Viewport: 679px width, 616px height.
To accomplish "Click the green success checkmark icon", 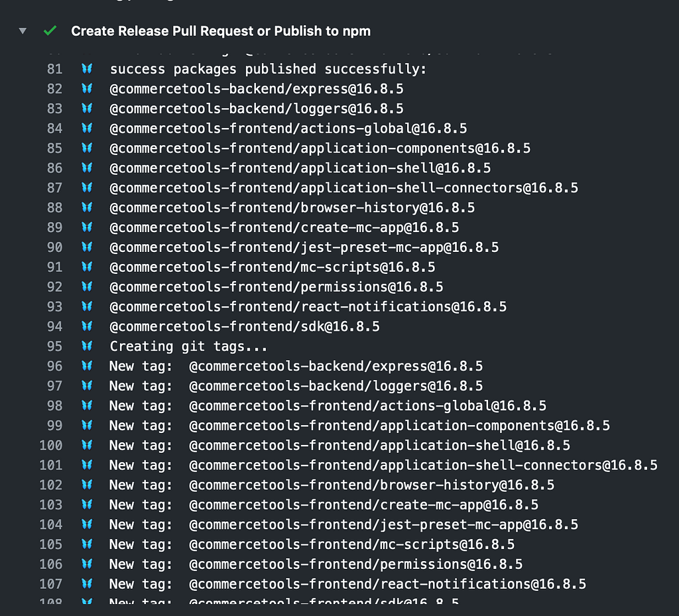I will point(49,31).
